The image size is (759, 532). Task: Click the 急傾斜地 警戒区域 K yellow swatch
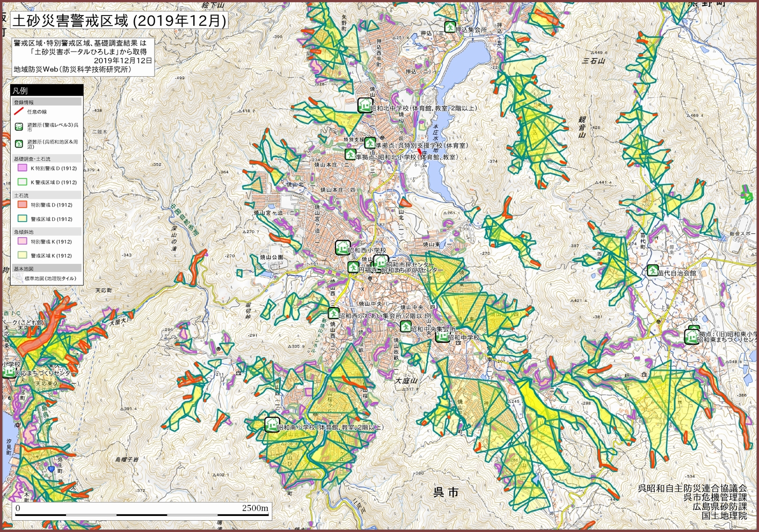22,256
